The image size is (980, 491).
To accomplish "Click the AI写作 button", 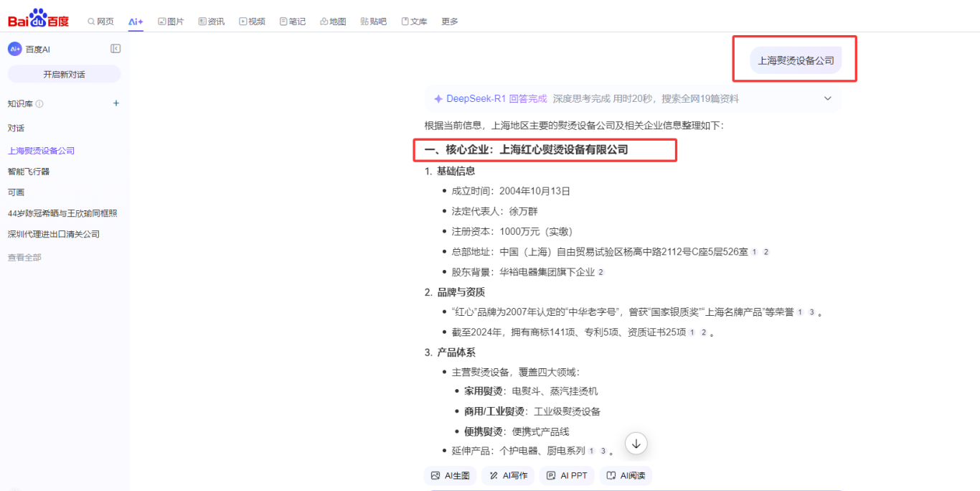I will coord(508,475).
